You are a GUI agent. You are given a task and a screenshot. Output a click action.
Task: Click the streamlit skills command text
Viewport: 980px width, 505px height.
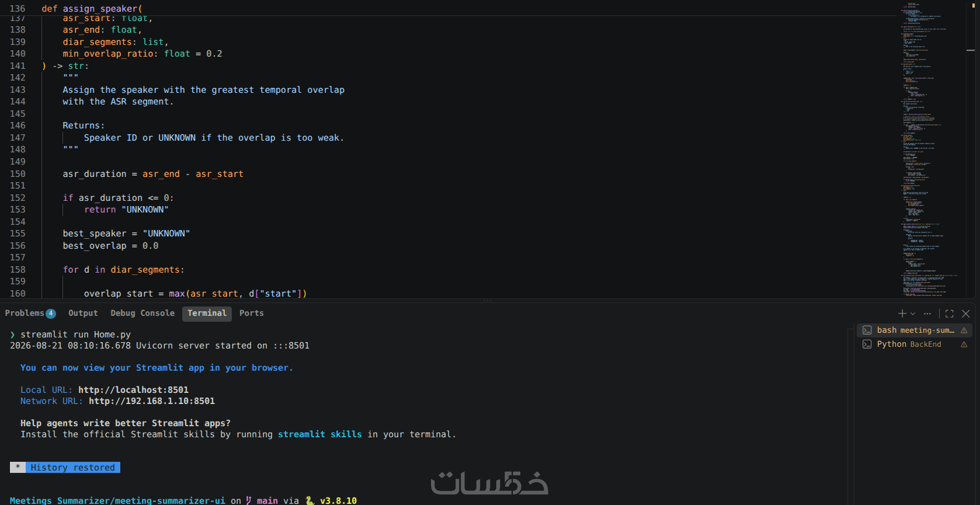(x=319, y=434)
